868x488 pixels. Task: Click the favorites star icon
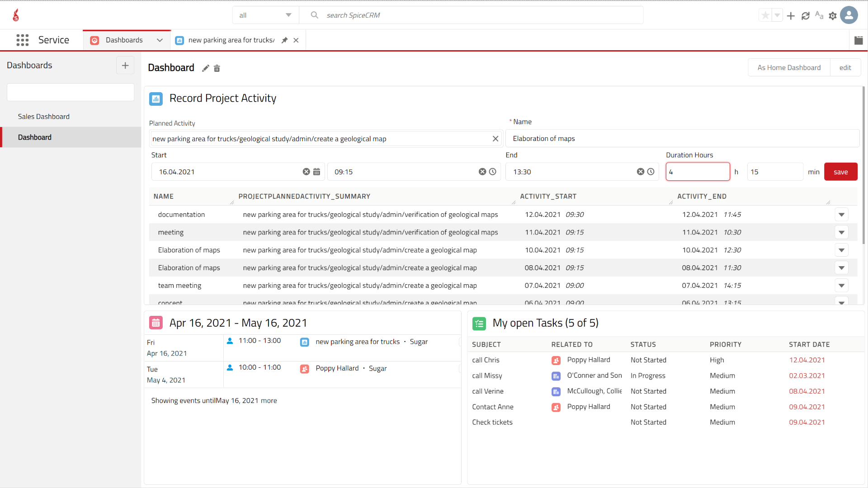[765, 15]
